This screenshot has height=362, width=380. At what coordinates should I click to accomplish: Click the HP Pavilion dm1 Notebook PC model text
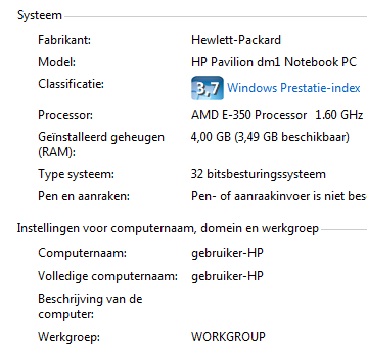coord(274,62)
